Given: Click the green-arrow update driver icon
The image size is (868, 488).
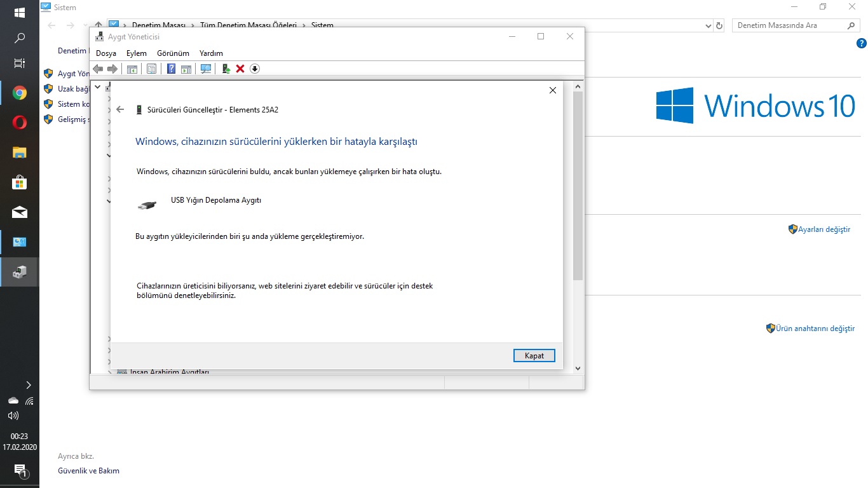Looking at the screenshot, I should click(x=226, y=69).
